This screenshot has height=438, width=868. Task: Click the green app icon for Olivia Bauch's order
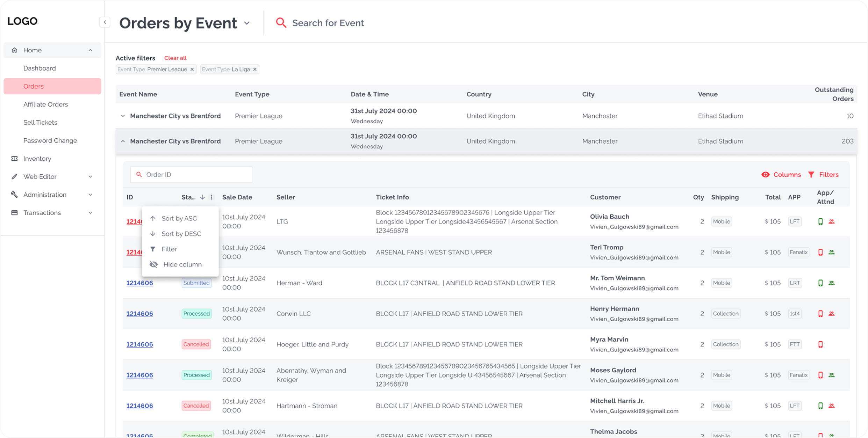[x=820, y=221]
